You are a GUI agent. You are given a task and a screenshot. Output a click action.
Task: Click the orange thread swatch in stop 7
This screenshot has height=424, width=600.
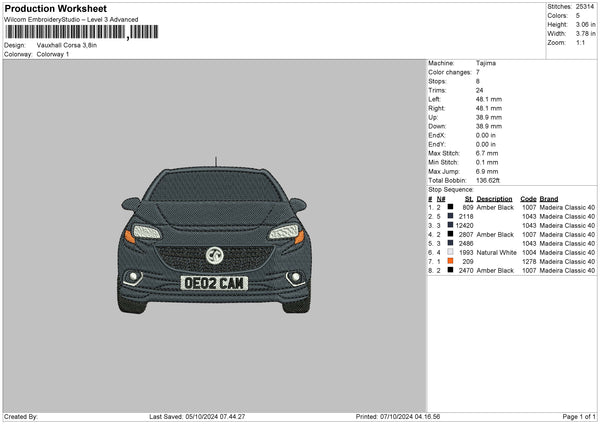[450, 261]
